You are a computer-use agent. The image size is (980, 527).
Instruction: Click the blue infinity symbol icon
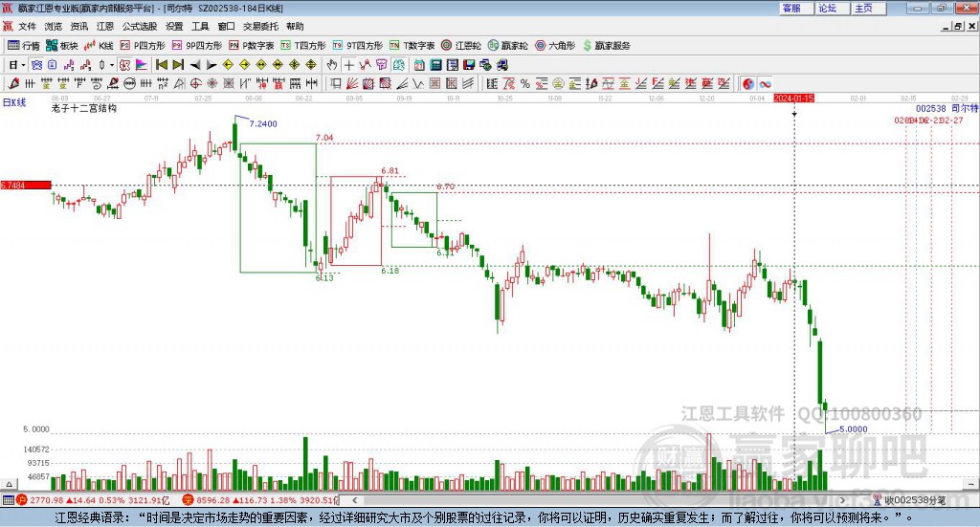[x=765, y=83]
